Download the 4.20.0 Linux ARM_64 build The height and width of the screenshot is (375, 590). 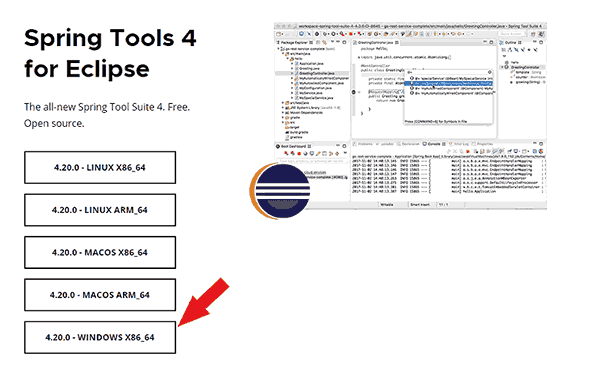pyautogui.click(x=100, y=210)
